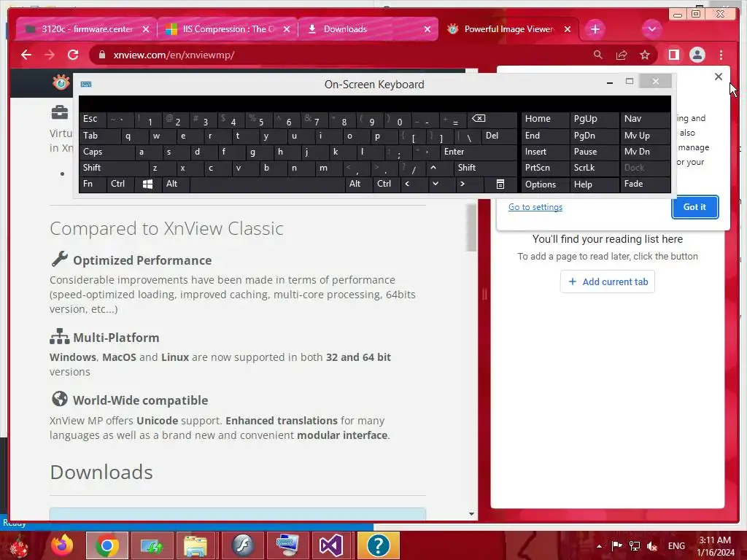Click the Backspace key icon

click(x=492, y=119)
